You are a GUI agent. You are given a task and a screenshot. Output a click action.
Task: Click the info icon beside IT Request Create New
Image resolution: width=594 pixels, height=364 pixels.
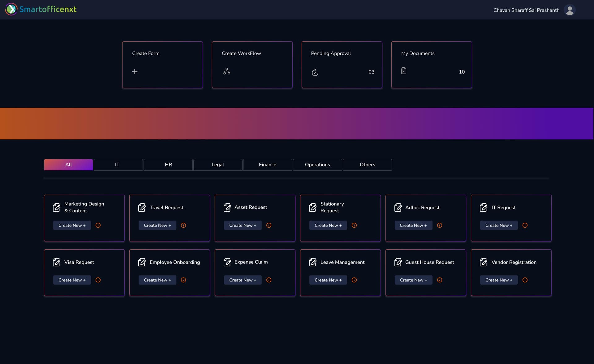point(525,225)
